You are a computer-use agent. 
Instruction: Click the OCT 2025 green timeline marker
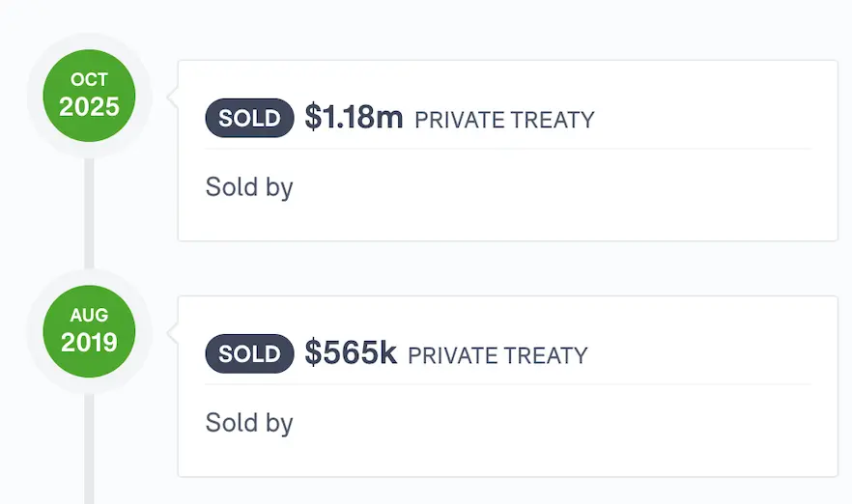89,96
